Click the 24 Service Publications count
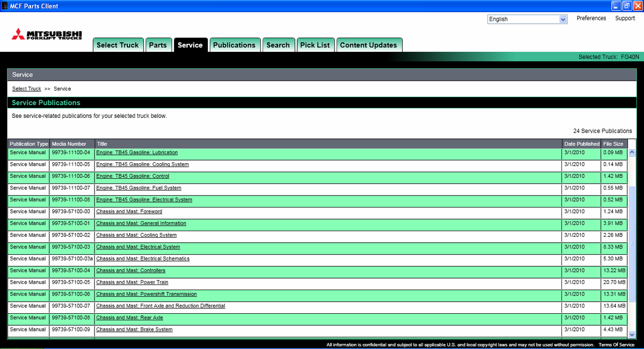Viewport: 644px width, 349px height. [x=602, y=131]
